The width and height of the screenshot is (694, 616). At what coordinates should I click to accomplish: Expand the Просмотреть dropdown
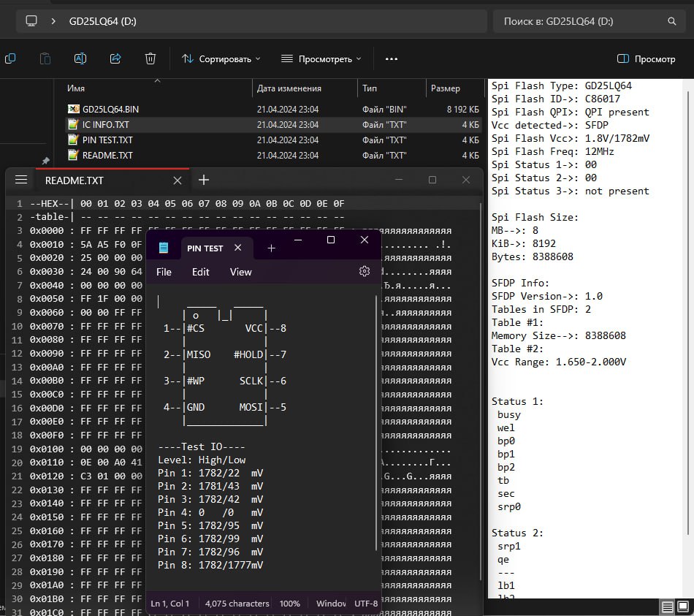(321, 59)
